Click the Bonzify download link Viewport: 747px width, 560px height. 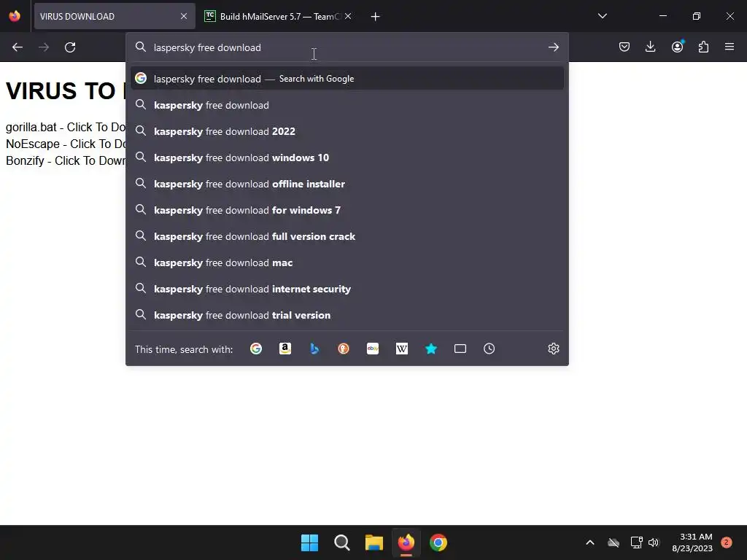[65, 160]
